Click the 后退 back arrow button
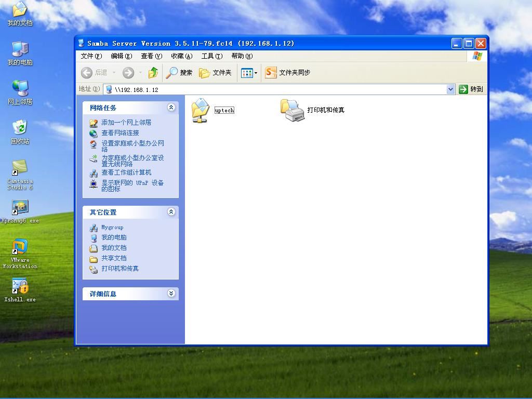This screenshot has height=399, width=532. point(95,73)
